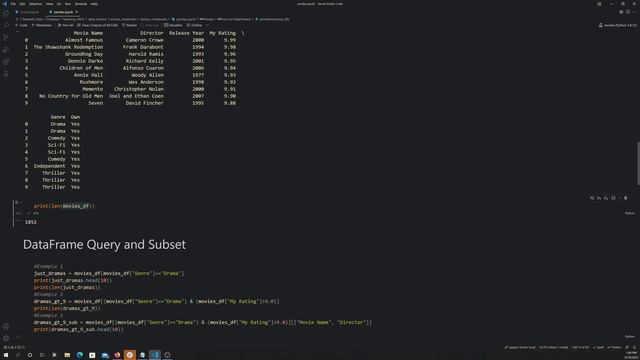
Task: Click the editor layout icon in the title bar
Action: 599,4
